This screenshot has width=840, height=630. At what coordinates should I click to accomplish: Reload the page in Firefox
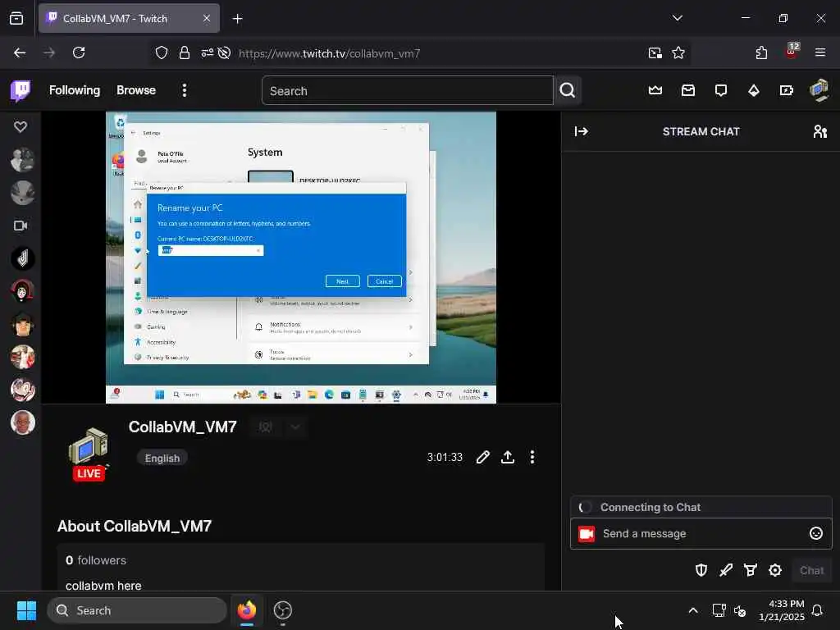tap(79, 52)
